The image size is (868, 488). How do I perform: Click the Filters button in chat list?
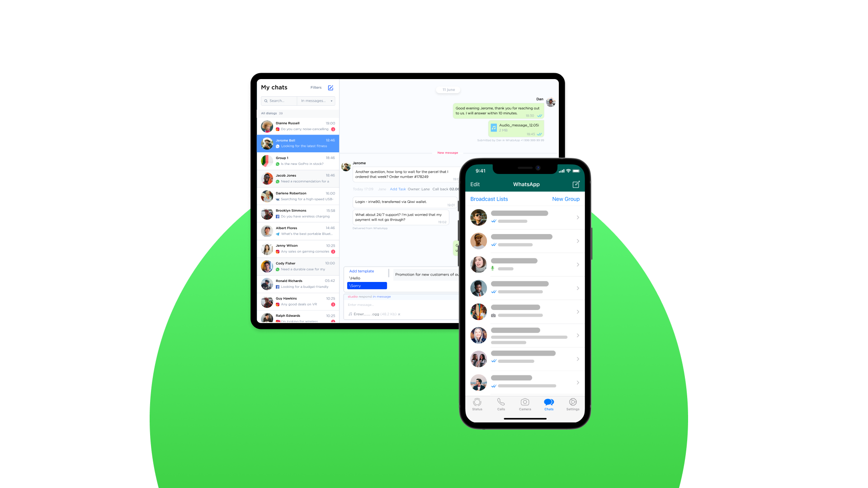click(316, 87)
